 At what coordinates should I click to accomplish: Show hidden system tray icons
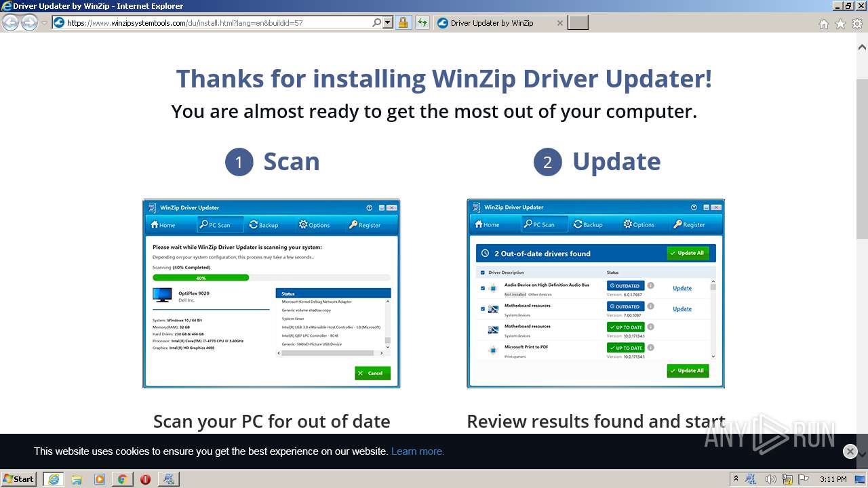click(736, 479)
